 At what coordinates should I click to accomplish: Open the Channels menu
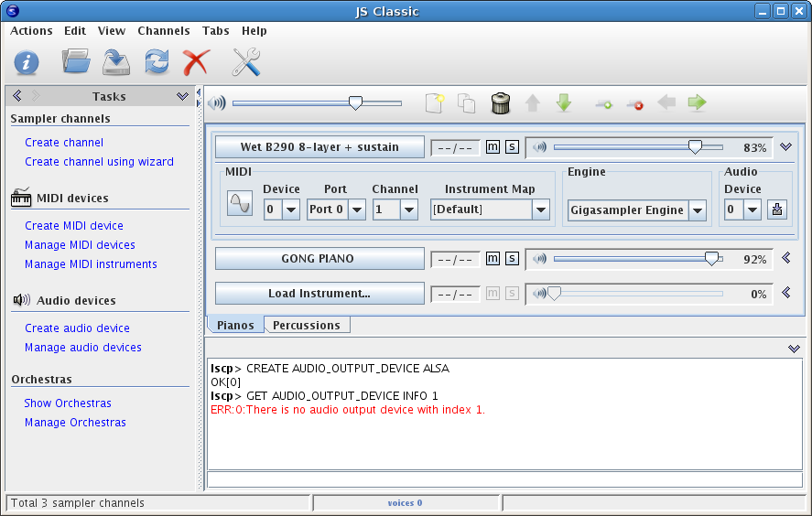coord(164,30)
